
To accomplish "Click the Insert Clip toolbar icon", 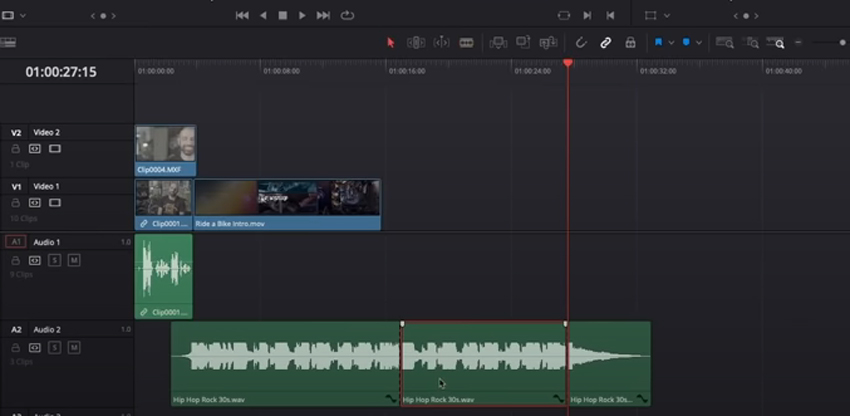I will (498, 43).
